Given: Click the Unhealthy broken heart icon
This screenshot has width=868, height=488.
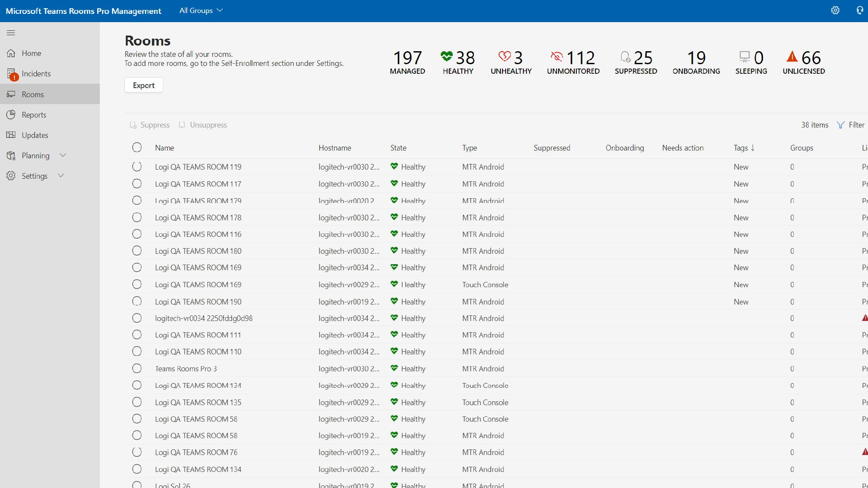Looking at the screenshot, I should pyautogui.click(x=504, y=56).
